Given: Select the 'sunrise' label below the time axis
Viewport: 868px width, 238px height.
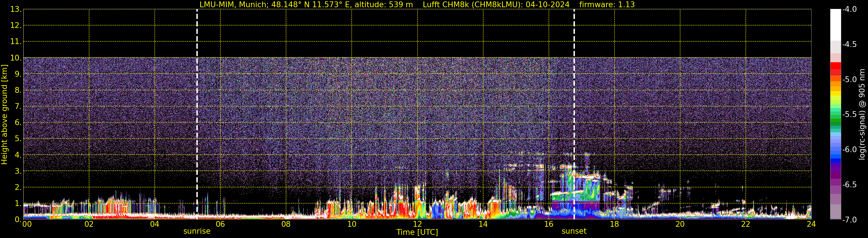Looking at the screenshot, I should point(197,231).
